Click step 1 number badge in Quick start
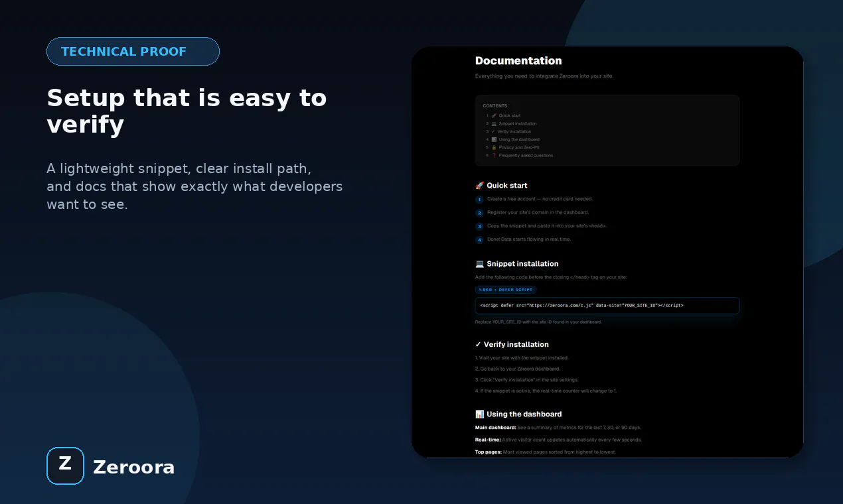This screenshot has width=843, height=504. coord(479,200)
